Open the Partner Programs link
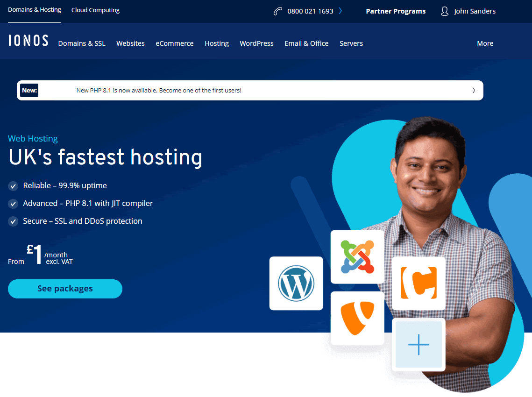 396,11
